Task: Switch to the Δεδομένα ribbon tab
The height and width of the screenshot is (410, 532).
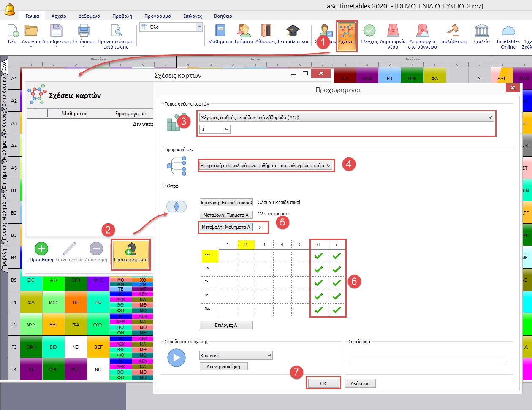Action: (89, 16)
